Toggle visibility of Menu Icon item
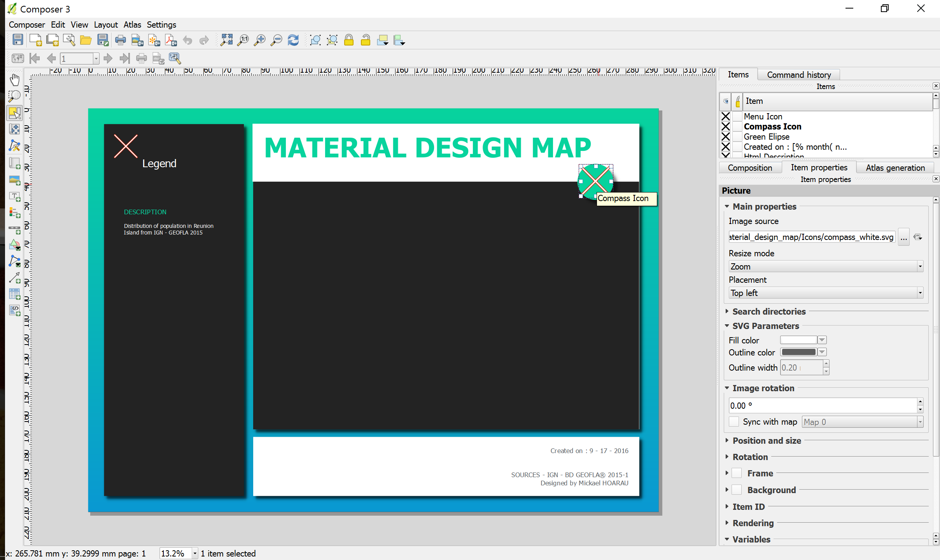The image size is (940, 560). (x=725, y=116)
